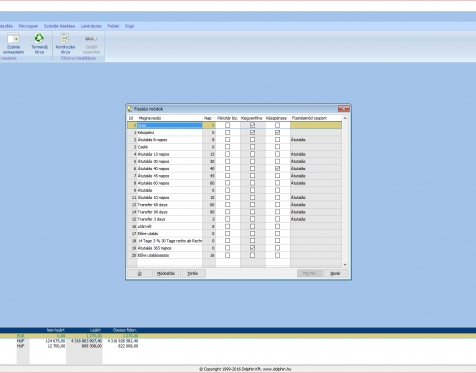Viewport: 476px width, 373px height.
Task: Open the Termékdíj törzs recycling icon
Action: (39, 43)
